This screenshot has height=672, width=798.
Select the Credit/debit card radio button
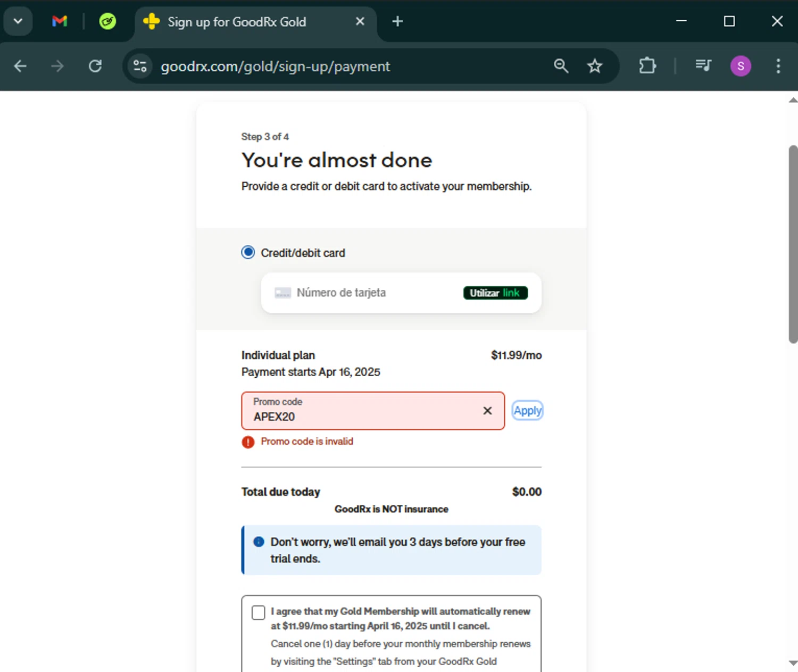248,252
